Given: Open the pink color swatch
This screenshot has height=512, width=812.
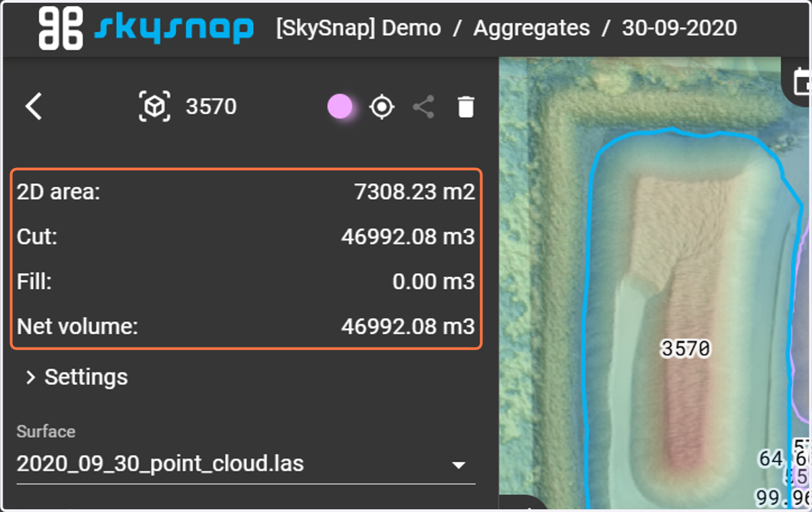Looking at the screenshot, I should point(340,107).
